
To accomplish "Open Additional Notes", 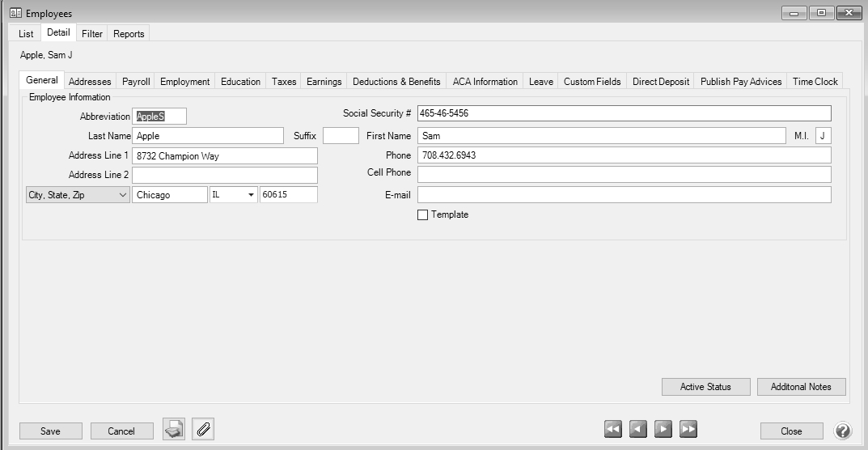I will (x=801, y=387).
